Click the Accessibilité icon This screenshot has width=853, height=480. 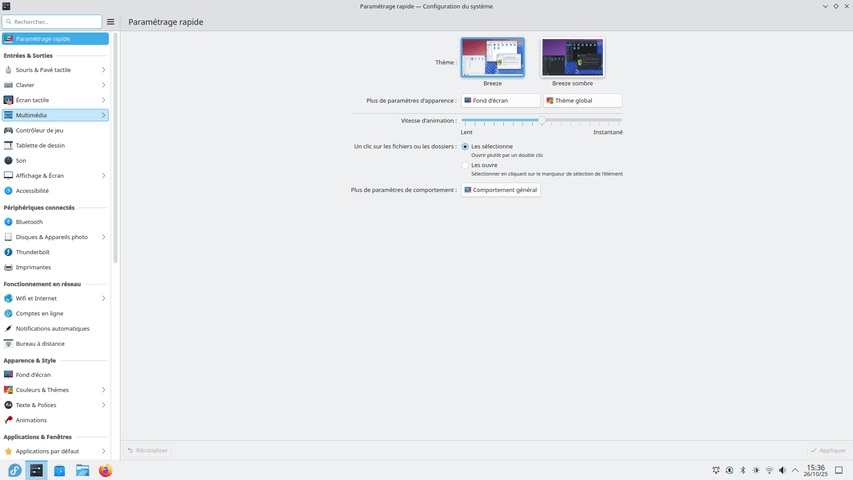(x=8, y=191)
